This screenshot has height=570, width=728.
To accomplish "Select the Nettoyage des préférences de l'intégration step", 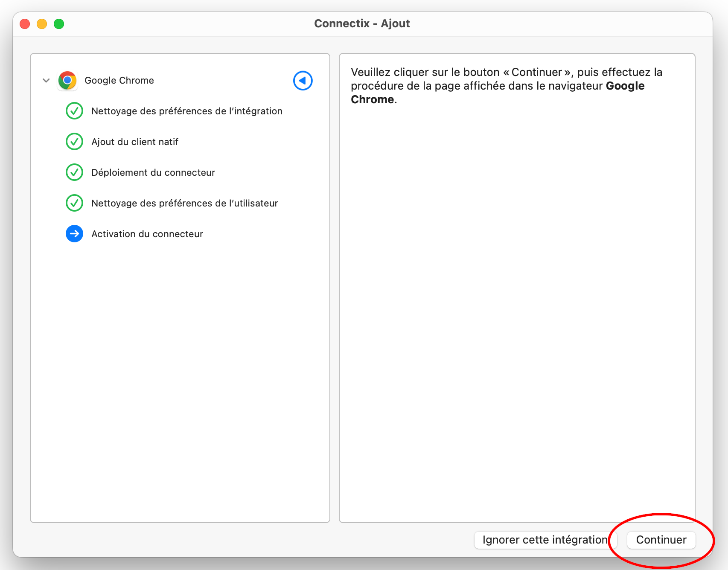I will [186, 111].
